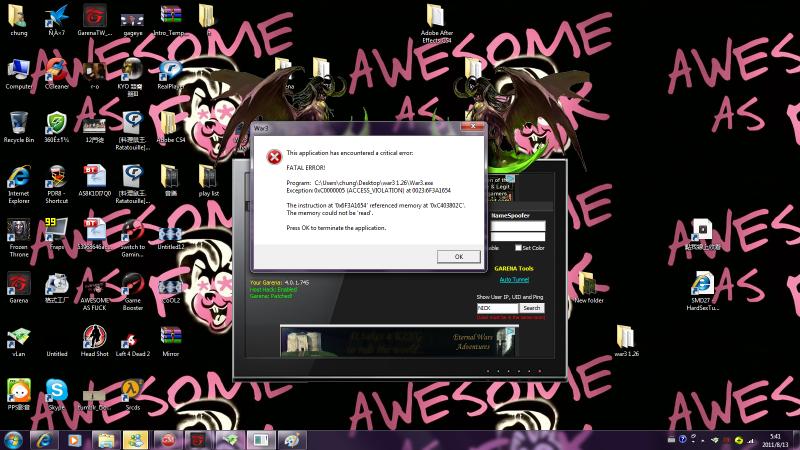
Task: Open the Windows Start menu
Action: (x=13, y=440)
